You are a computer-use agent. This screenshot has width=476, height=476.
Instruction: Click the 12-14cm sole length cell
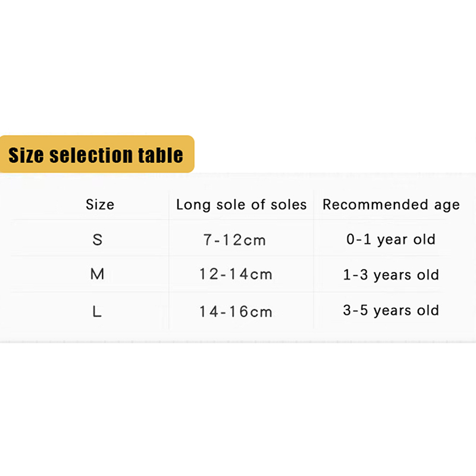tap(236, 275)
